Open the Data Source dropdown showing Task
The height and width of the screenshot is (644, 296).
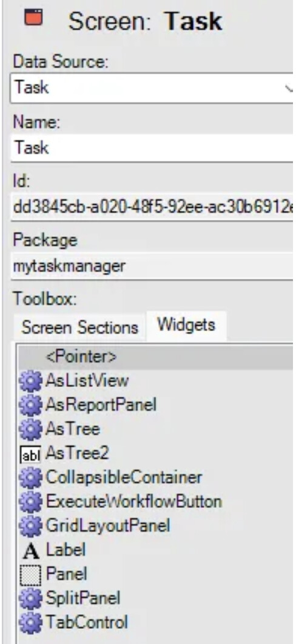(x=152, y=88)
